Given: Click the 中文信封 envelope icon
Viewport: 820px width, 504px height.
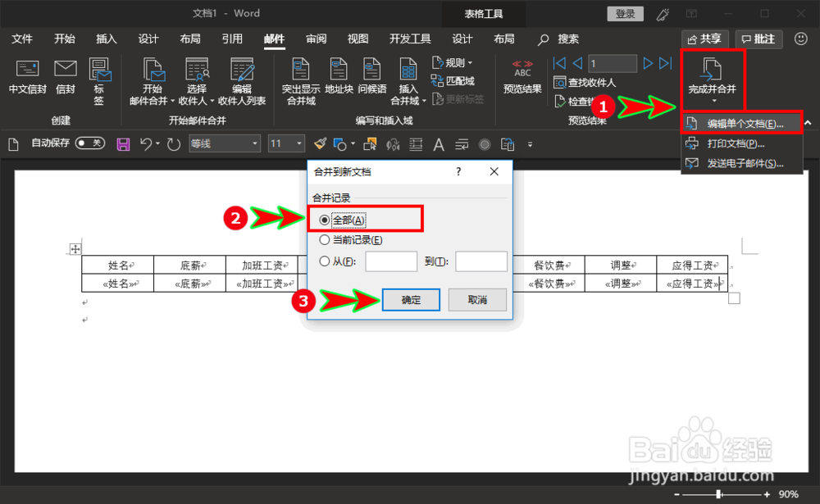Looking at the screenshot, I should click(x=28, y=69).
